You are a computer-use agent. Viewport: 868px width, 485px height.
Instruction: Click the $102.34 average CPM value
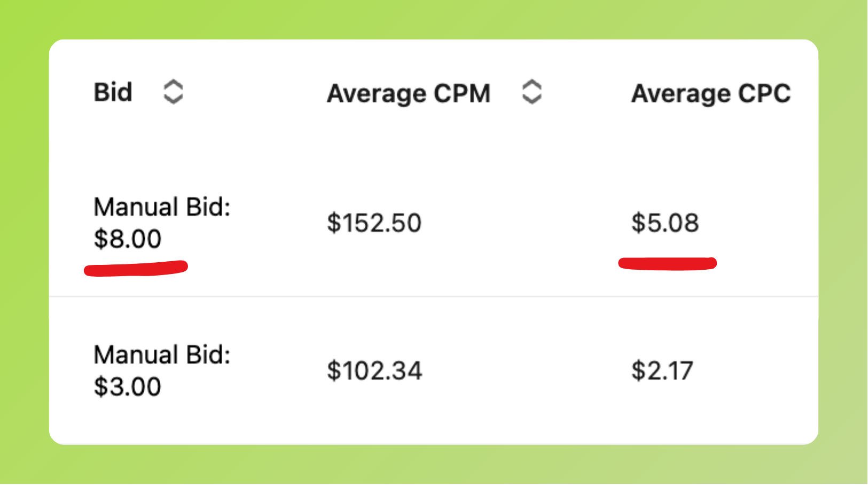[374, 371]
